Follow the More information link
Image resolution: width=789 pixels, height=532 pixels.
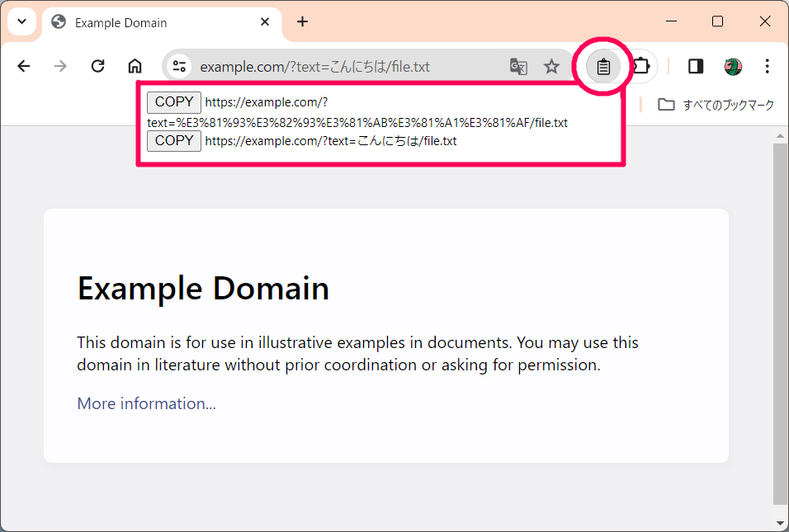[x=146, y=403]
